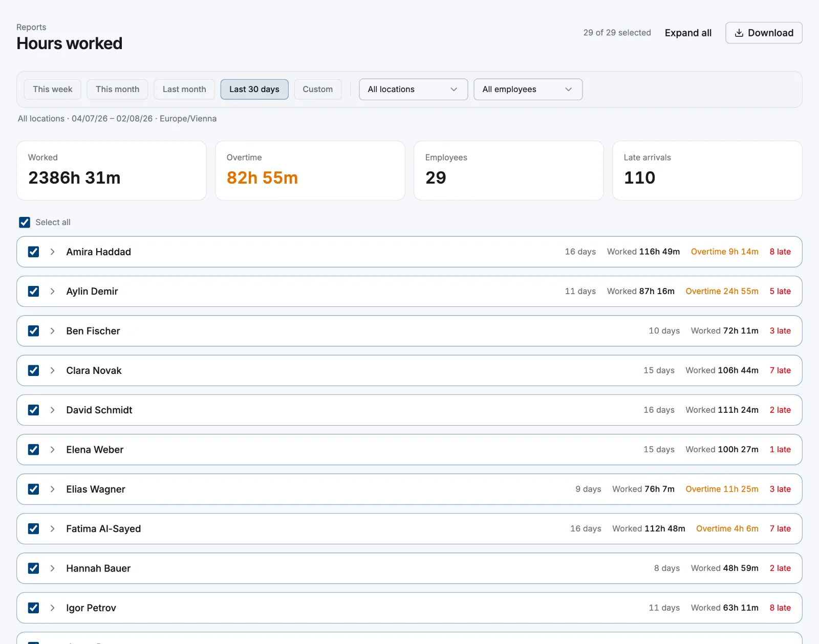Click Overtime 9h 14m in Amira's row
The height and width of the screenshot is (644, 819).
725,252
